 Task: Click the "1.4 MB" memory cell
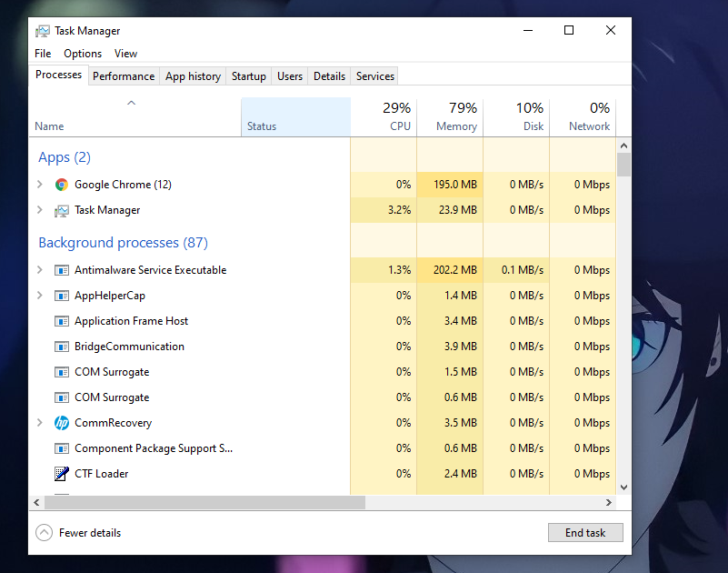[x=450, y=296]
